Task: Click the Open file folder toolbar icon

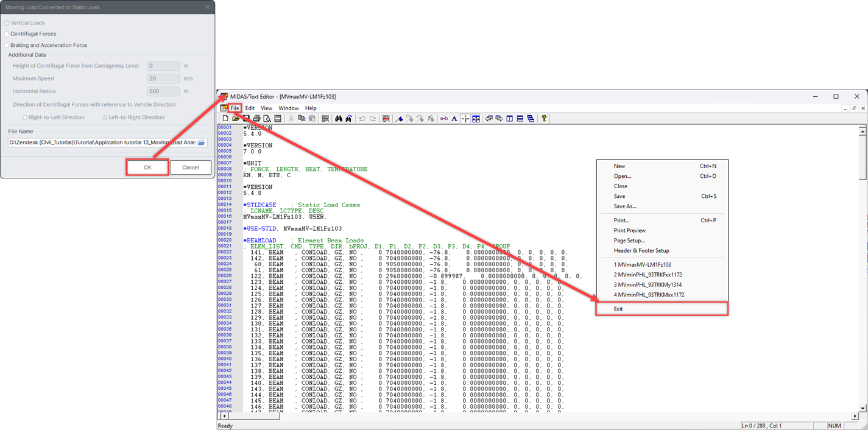Action: 235,119
